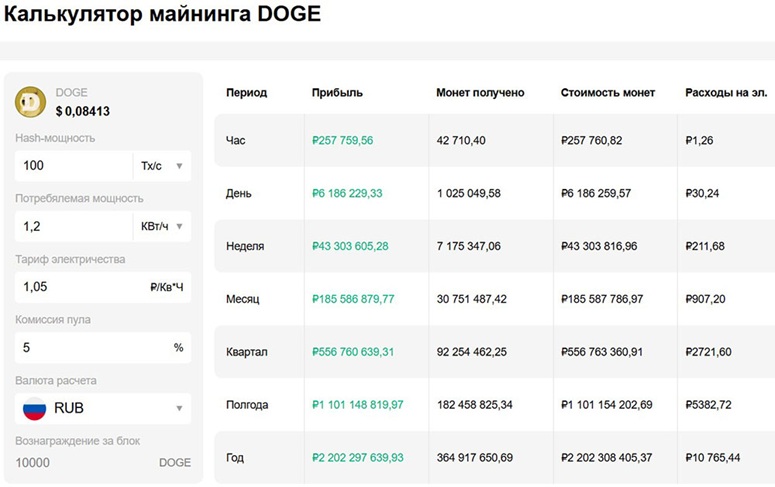Select the Месяц period row label
This screenshot has width=775, height=487.
coord(242,299)
